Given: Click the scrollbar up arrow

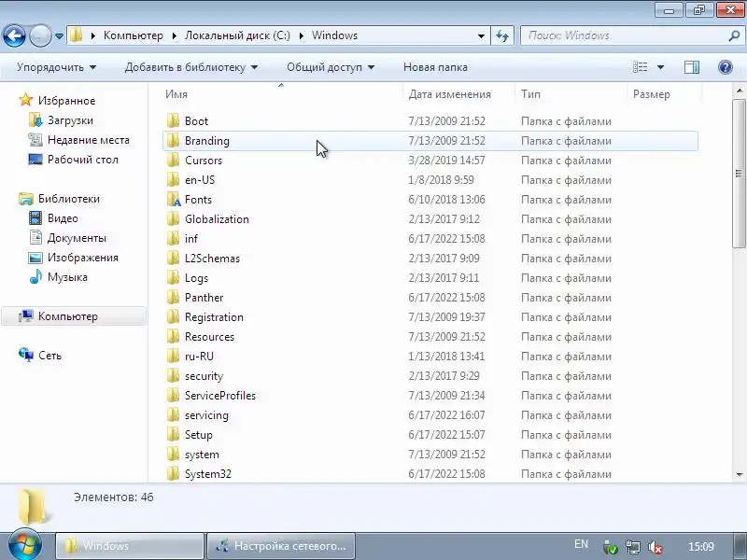Looking at the screenshot, I should [739, 90].
